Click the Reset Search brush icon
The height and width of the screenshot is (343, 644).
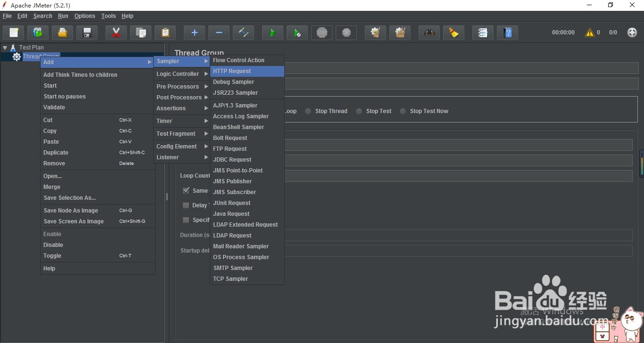tap(454, 33)
